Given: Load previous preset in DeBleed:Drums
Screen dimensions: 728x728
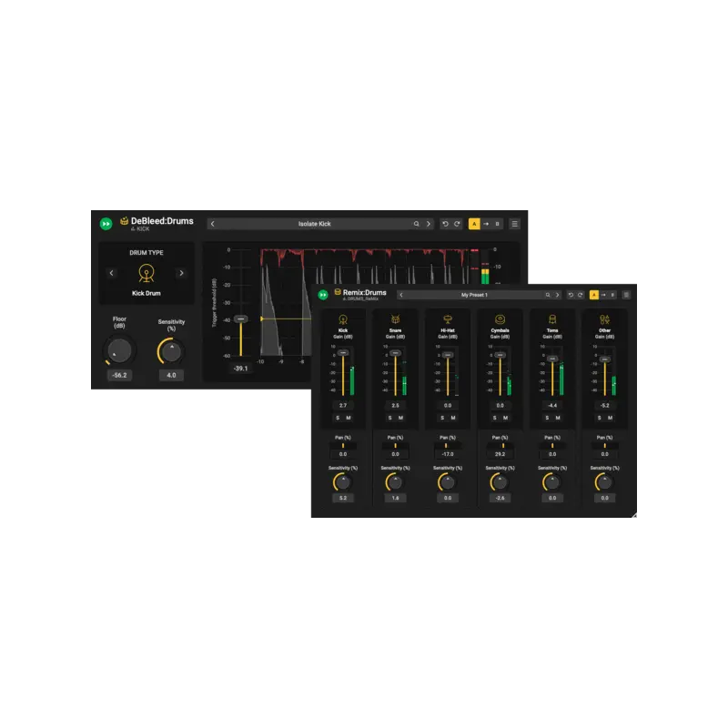Looking at the screenshot, I should (213, 224).
